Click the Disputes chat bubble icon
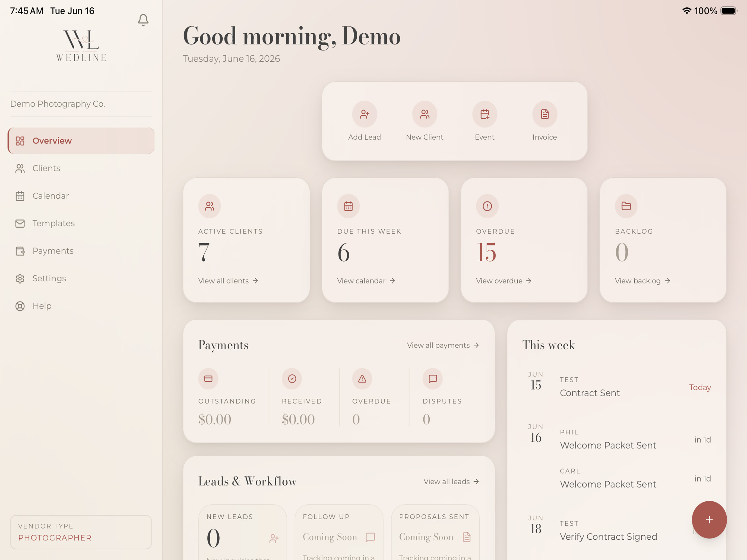This screenshot has width=747, height=560. 433,379
